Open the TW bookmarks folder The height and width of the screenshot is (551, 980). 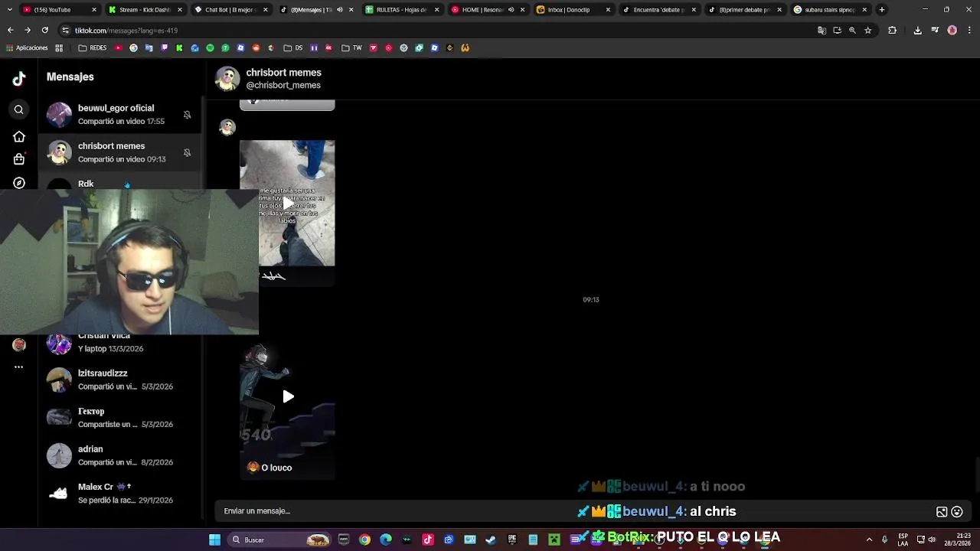(351, 47)
